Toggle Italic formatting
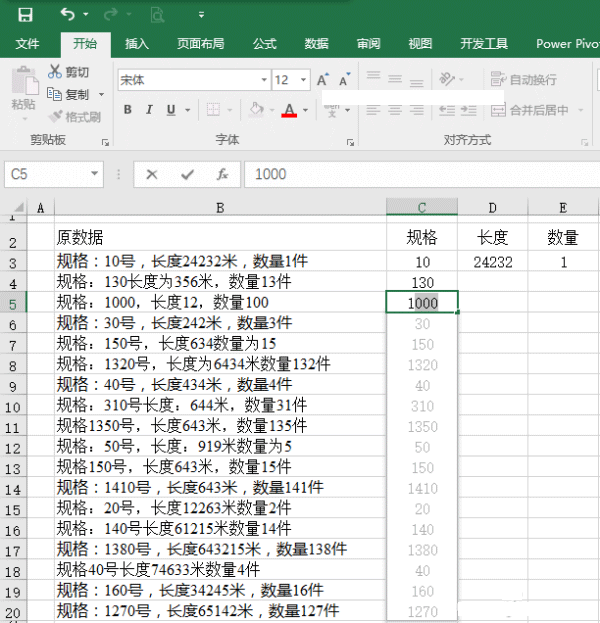 (x=149, y=110)
